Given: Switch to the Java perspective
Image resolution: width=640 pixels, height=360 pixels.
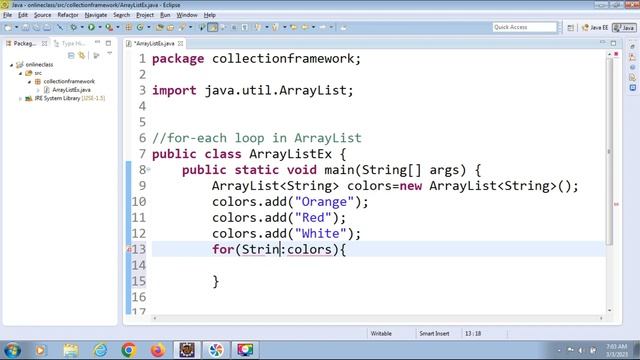Looking at the screenshot, I should point(624,28).
